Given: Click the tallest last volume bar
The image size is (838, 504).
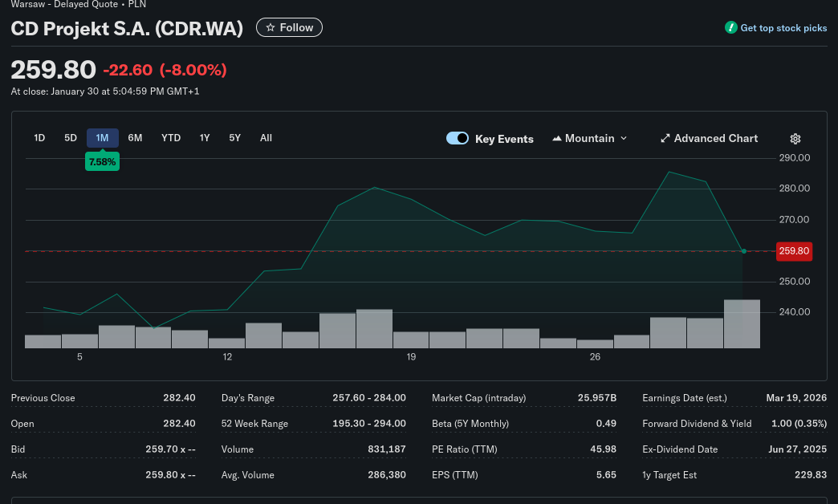Looking at the screenshot, I should coord(742,324).
